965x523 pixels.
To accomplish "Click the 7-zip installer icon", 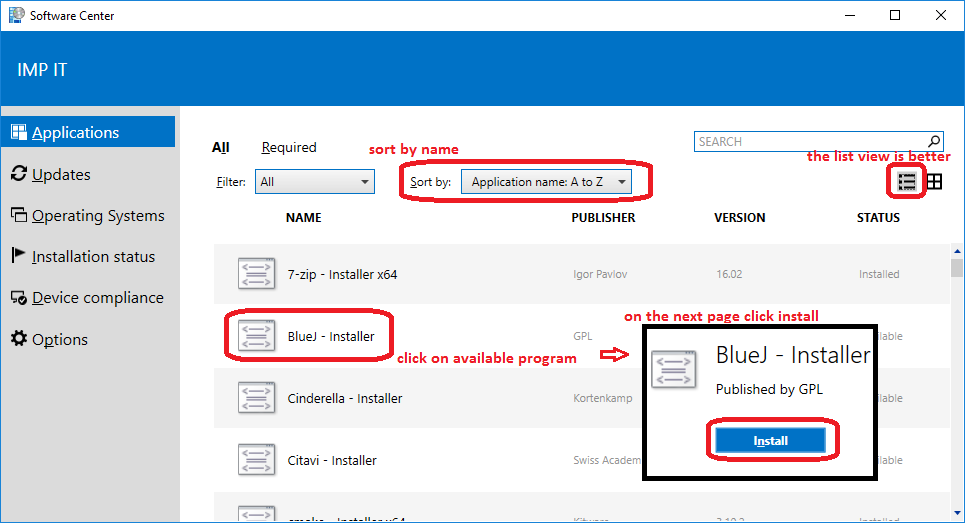I will pyautogui.click(x=256, y=273).
